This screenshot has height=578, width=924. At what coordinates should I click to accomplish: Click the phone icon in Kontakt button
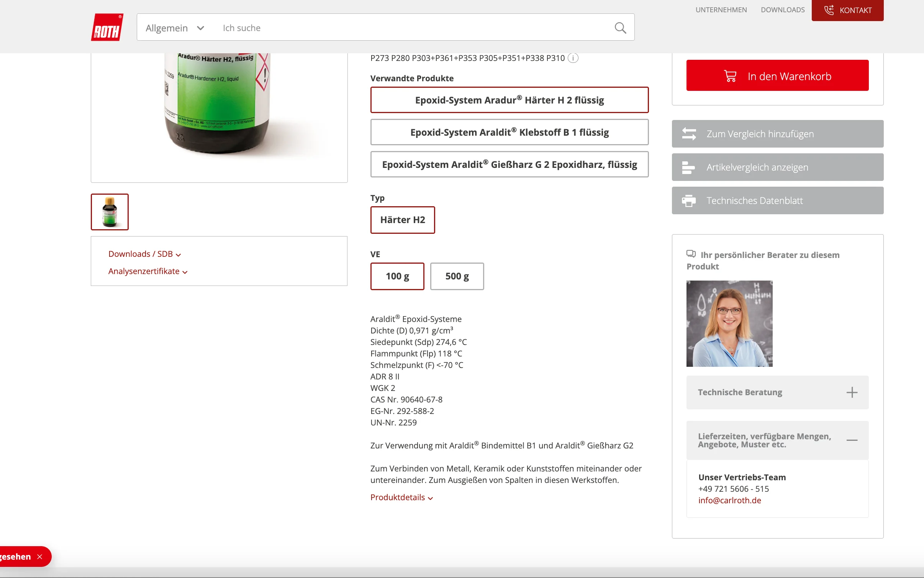pos(829,10)
